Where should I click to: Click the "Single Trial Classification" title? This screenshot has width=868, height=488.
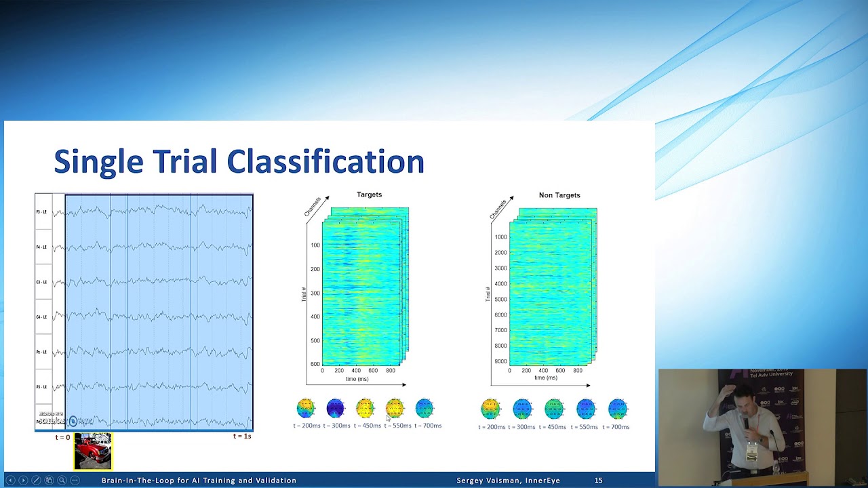(239, 162)
